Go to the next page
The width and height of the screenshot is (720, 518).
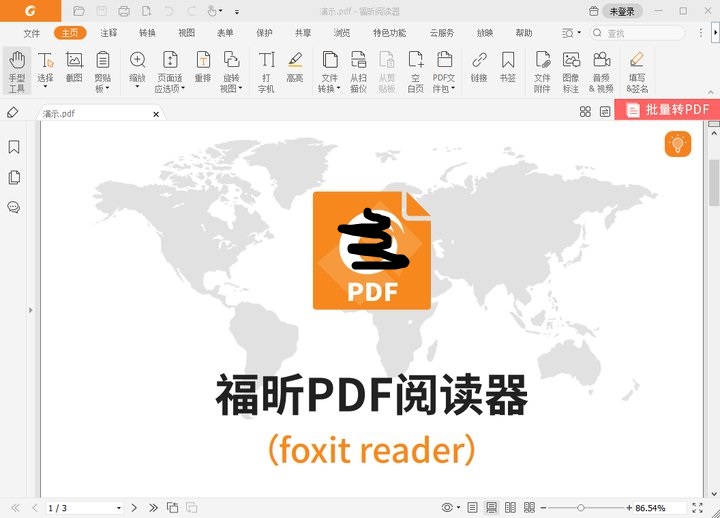134,507
